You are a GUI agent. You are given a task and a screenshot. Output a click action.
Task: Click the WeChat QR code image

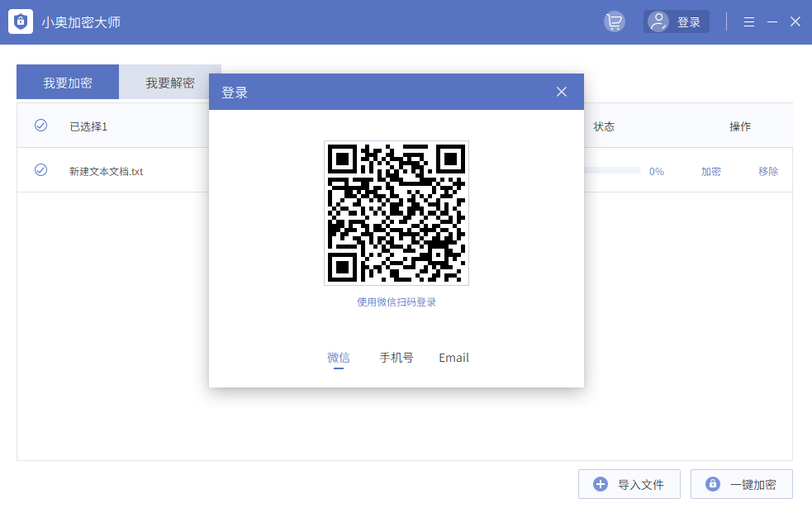pyautogui.click(x=397, y=213)
